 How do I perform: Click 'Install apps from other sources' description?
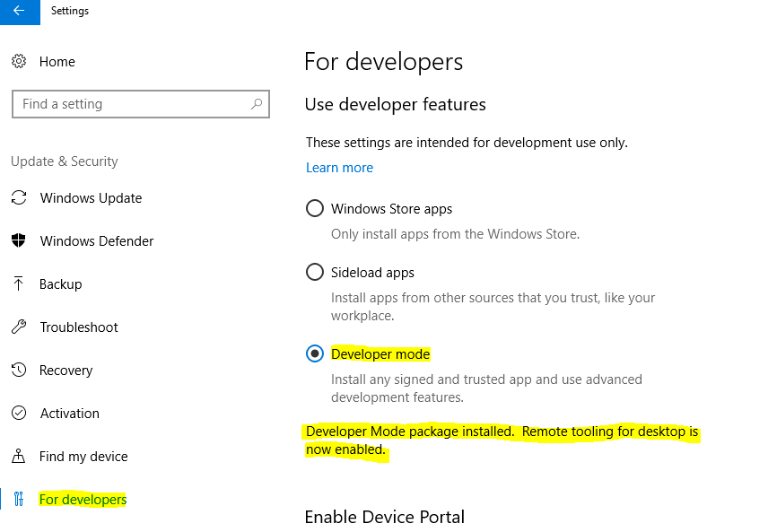pos(493,307)
